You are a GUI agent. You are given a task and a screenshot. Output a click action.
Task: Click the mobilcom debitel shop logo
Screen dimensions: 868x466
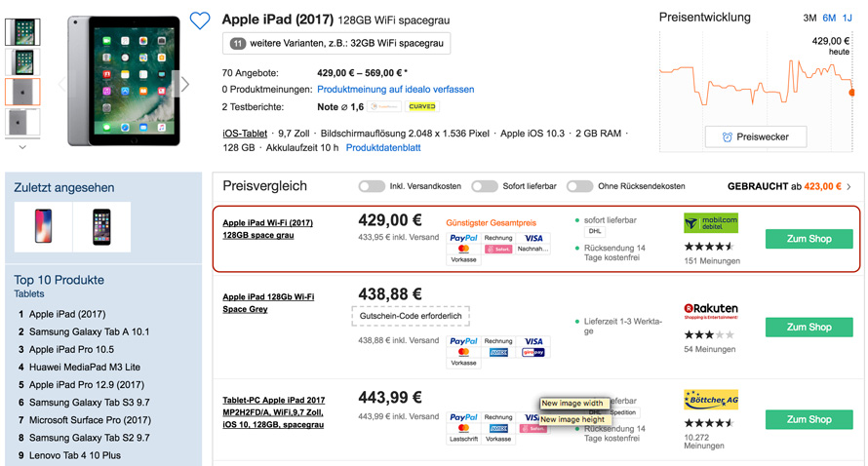[711, 224]
